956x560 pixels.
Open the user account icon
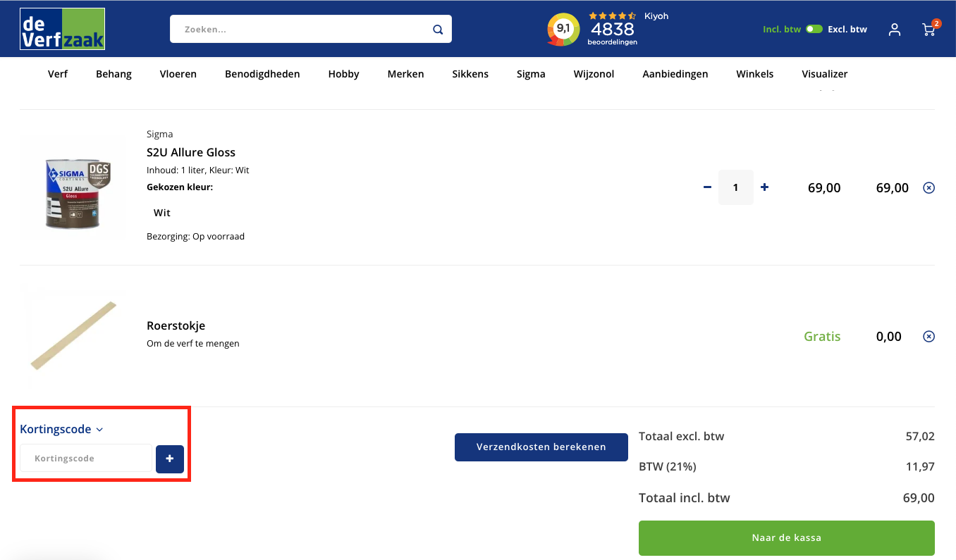pos(895,30)
